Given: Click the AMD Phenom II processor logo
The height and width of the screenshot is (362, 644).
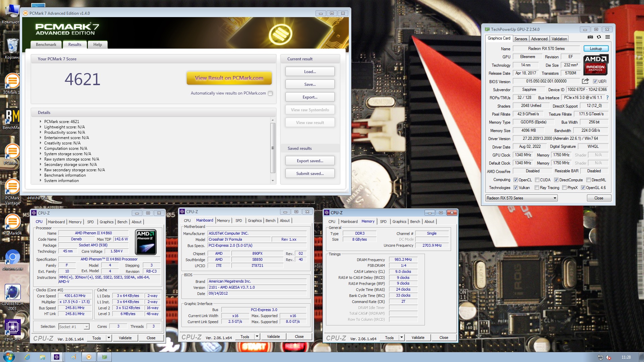Looking at the screenshot, I should tap(146, 242).
